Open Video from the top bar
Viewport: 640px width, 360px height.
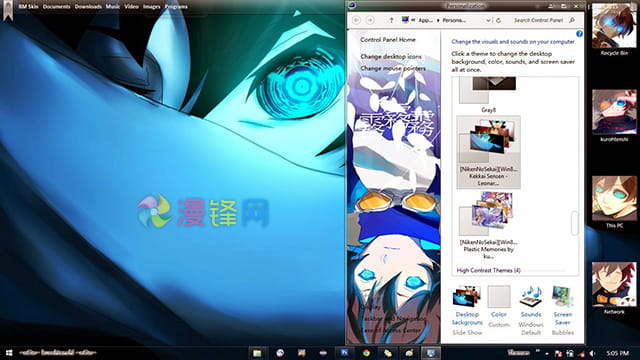click(x=131, y=7)
